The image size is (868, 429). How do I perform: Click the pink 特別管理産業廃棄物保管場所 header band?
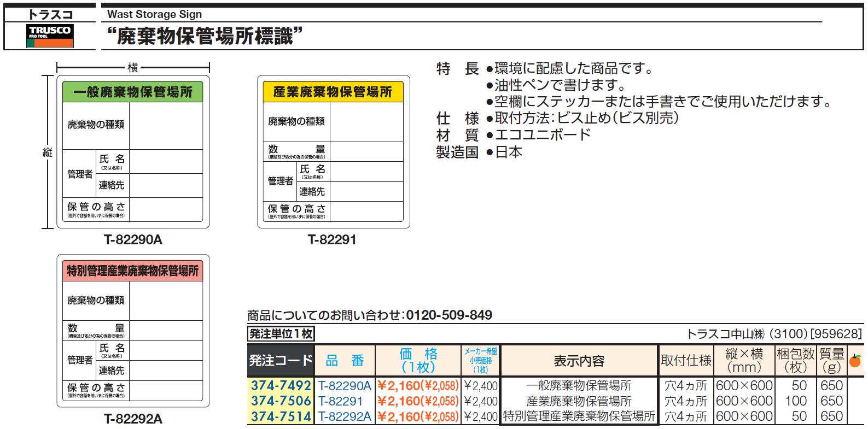133,271
